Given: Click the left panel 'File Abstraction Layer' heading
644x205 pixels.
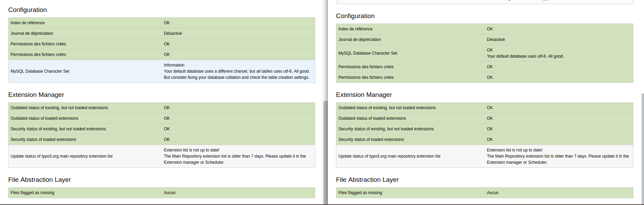Looking at the screenshot, I should coord(40,180).
